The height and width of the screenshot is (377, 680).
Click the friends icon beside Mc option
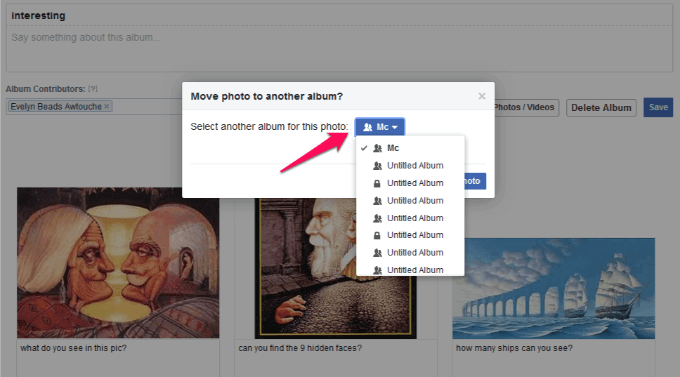click(x=377, y=148)
